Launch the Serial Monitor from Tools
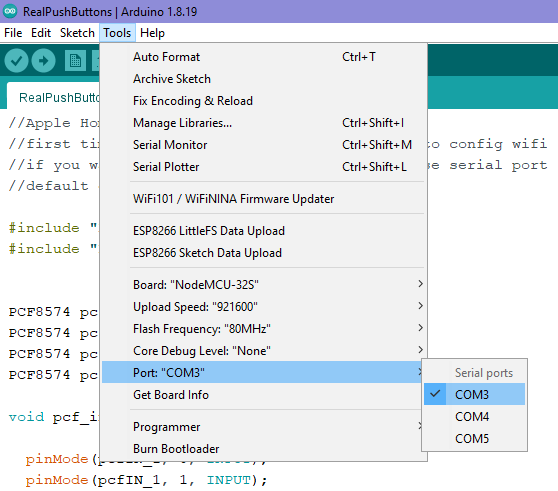The image size is (558, 491). point(262,145)
